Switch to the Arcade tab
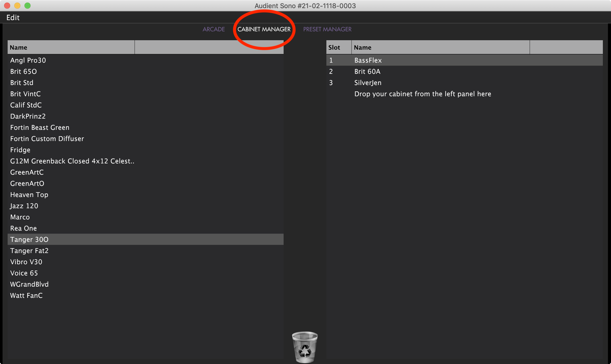 click(x=214, y=29)
